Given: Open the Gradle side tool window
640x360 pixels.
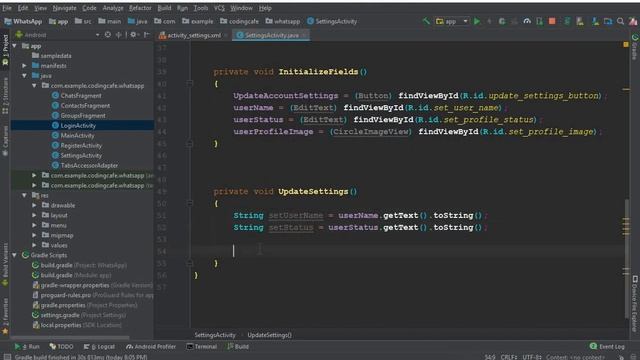Looking at the screenshot, I should pos(635,47).
